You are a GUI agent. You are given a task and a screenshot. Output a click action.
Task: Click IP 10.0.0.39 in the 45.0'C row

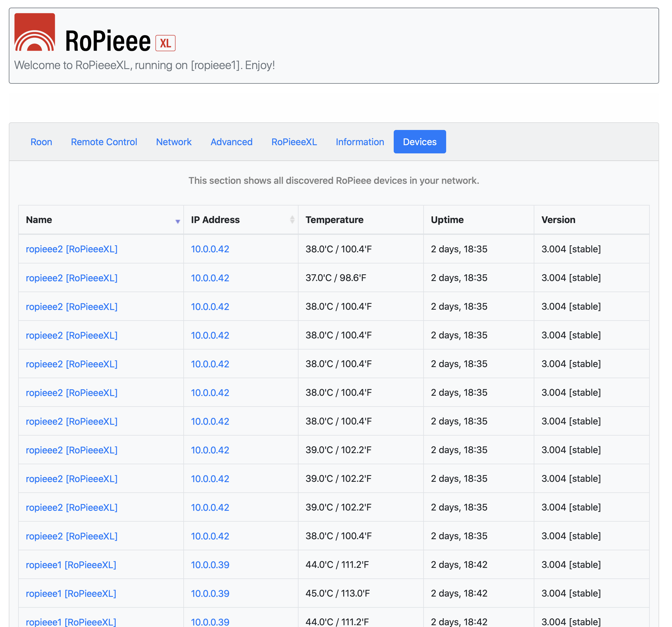pyautogui.click(x=210, y=594)
